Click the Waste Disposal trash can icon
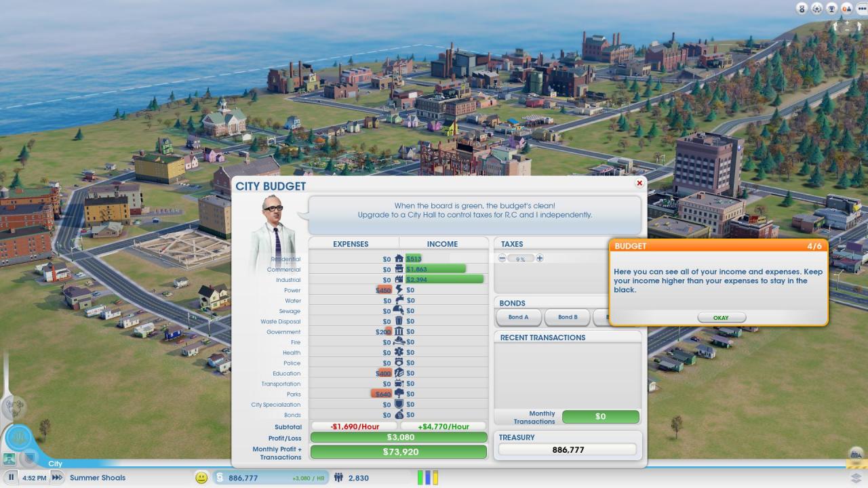The height and width of the screenshot is (488, 868). pyautogui.click(x=399, y=321)
